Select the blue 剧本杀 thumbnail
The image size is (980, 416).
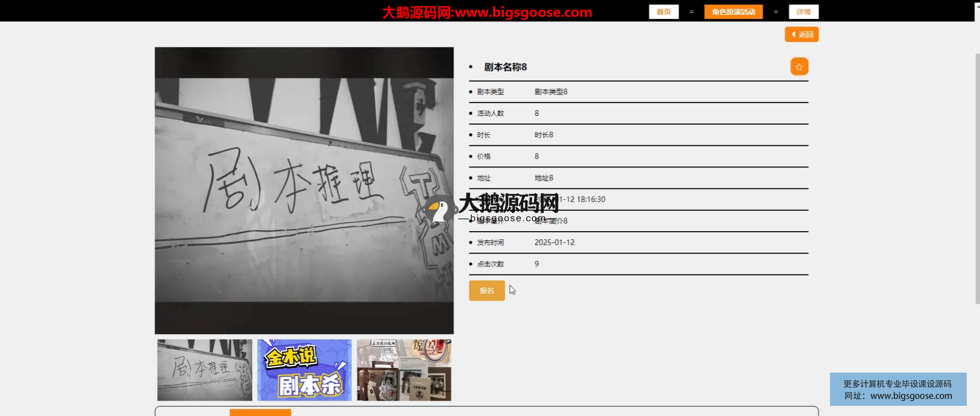304,370
